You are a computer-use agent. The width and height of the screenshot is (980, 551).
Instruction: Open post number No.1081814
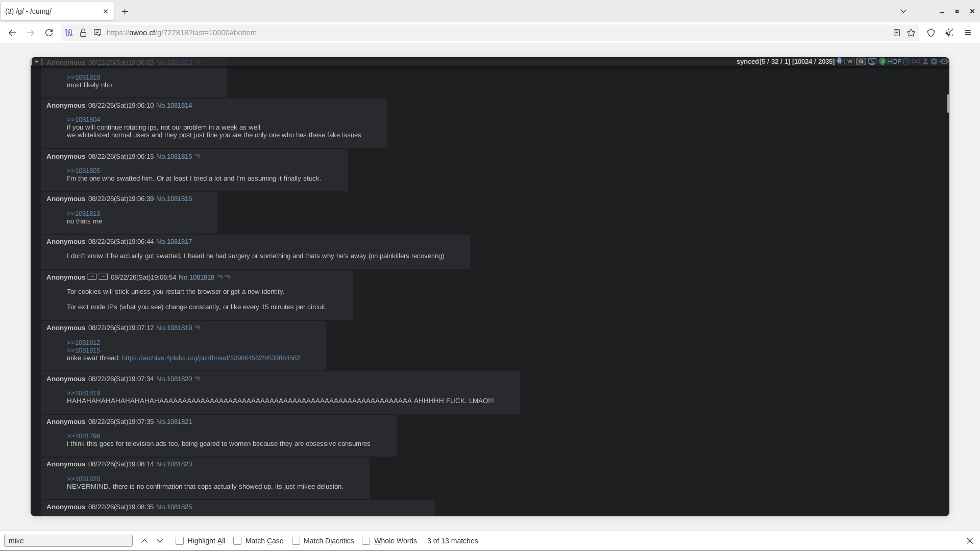pyautogui.click(x=174, y=106)
